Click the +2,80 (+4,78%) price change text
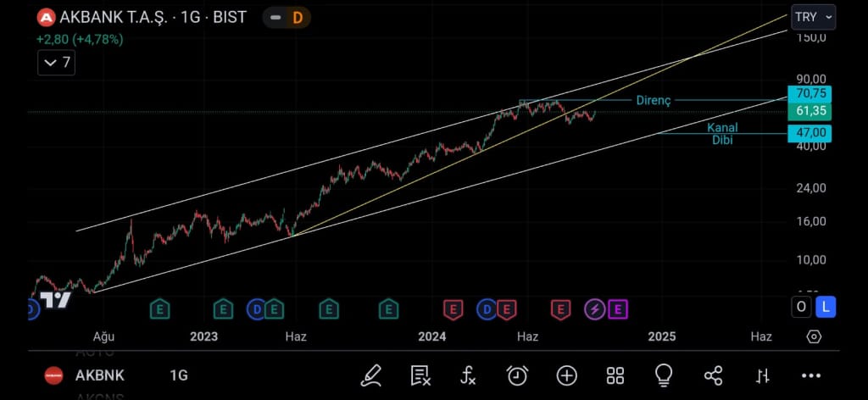Viewport: 868px width, 400px height. click(x=80, y=40)
